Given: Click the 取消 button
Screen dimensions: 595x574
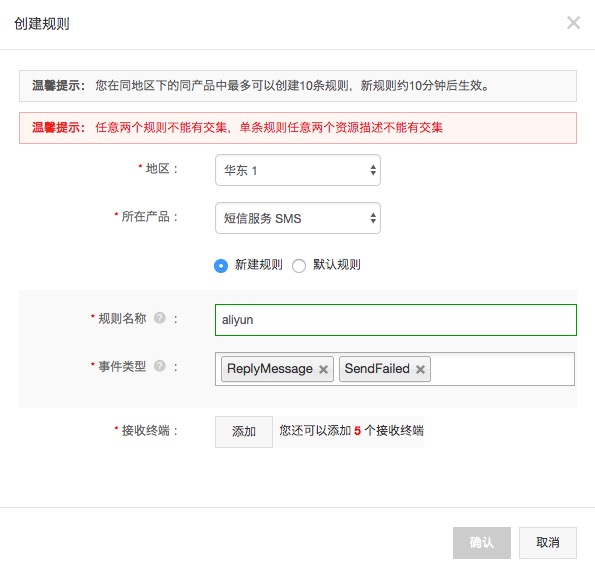Looking at the screenshot, I should (548, 543).
